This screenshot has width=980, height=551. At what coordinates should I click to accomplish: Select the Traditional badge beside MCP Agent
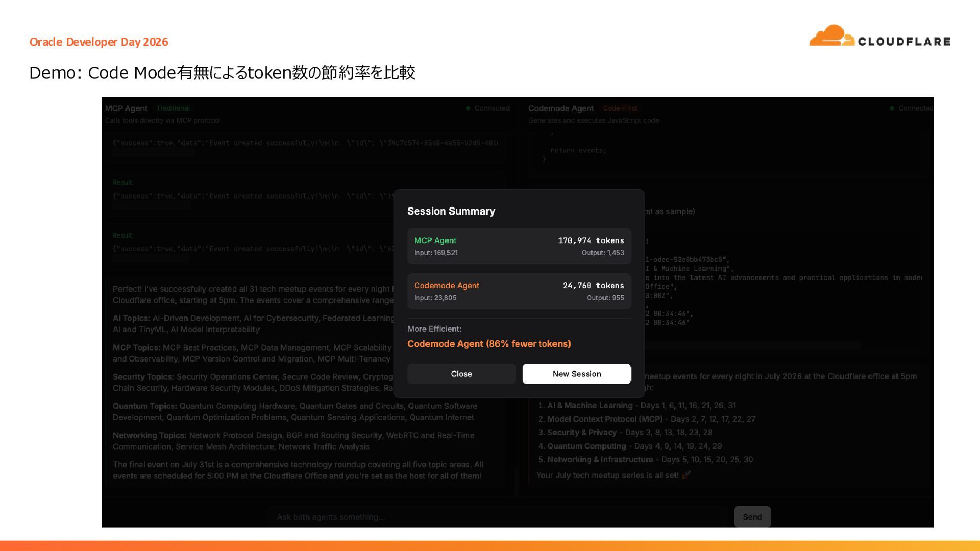tap(173, 108)
